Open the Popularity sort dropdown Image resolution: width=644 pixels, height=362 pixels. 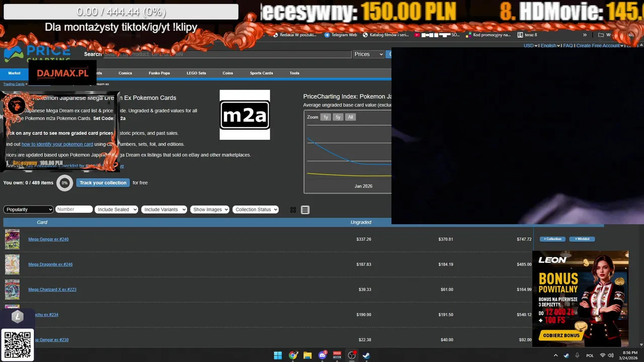pos(28,209)
